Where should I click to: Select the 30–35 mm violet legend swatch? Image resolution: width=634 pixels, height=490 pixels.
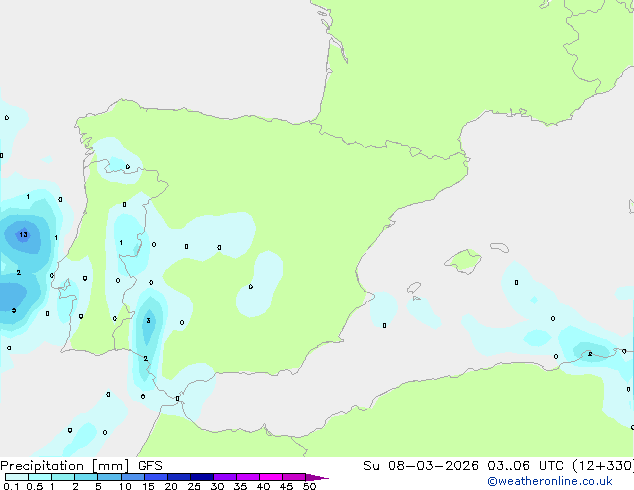[x=225, y=477]
